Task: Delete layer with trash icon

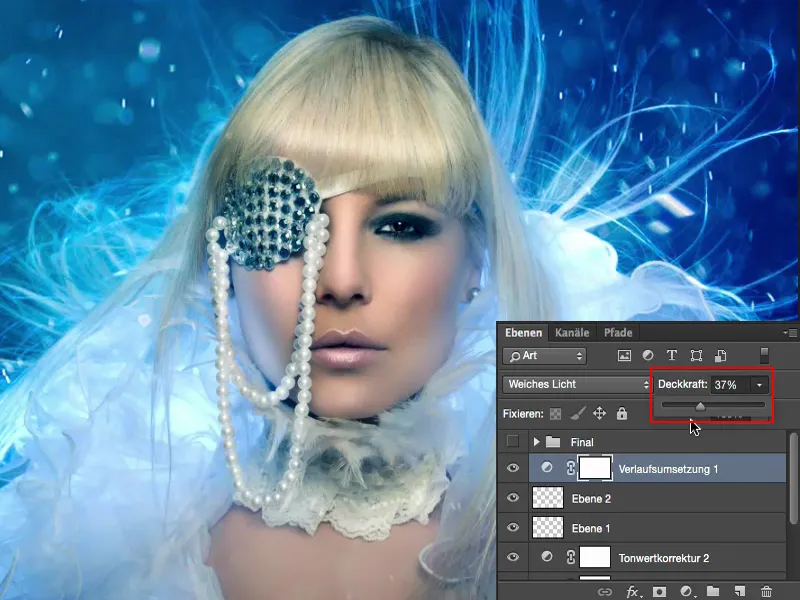Action: point(766,592)
